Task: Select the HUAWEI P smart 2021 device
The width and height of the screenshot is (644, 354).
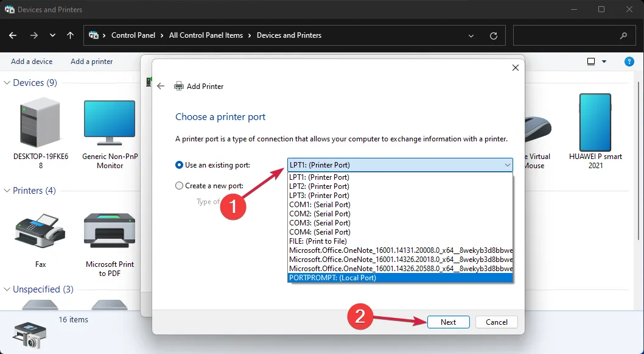Action: [x=595, y=124]
